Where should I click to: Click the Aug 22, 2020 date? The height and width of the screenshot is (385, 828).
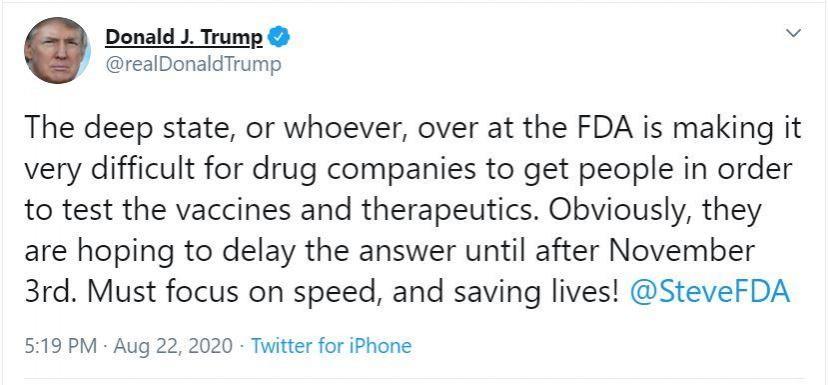point(173,346)
